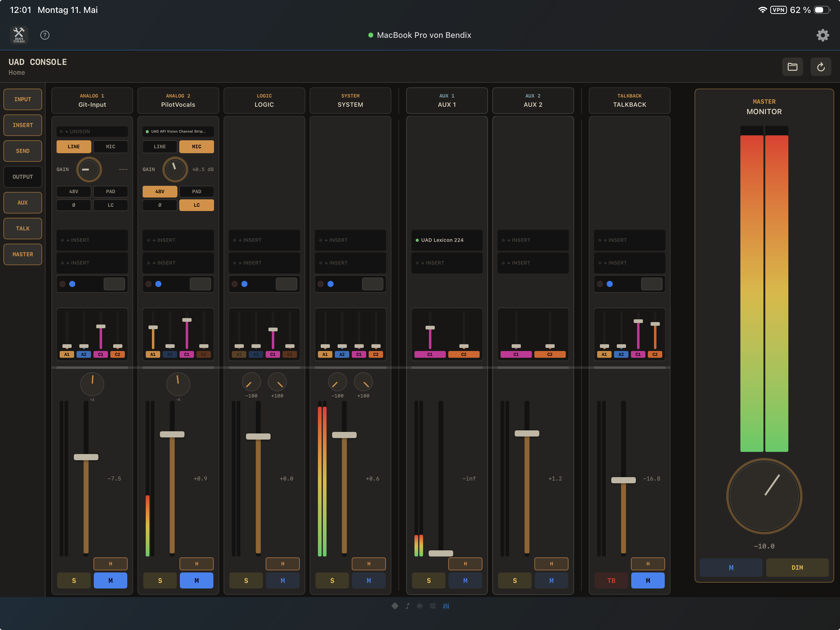Open second INSERT slot on SYSTEM channel
The image size is (840, 630).
pyautogui.click(x=351, y=263)
